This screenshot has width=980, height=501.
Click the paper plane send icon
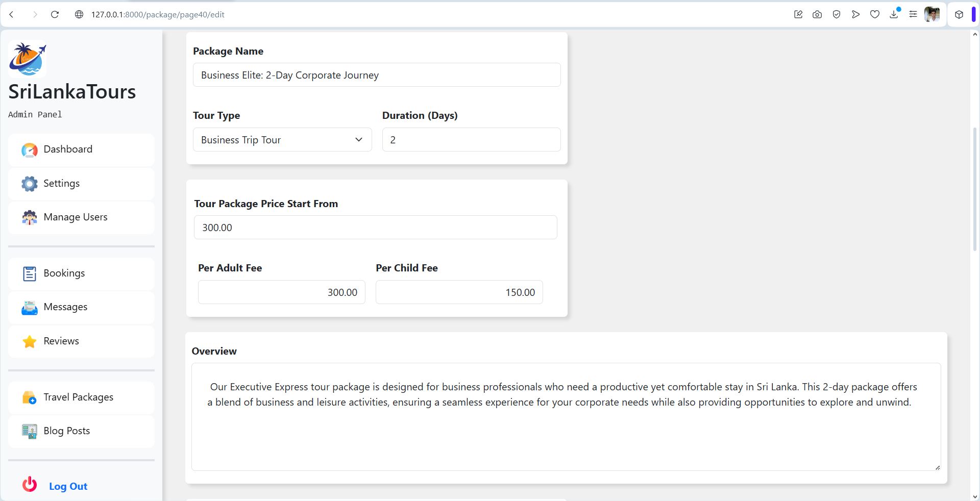855,14
